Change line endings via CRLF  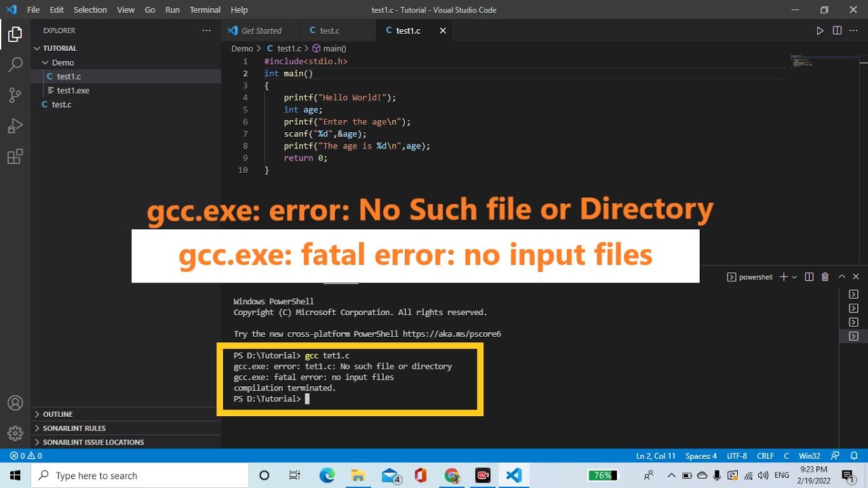pos(765,456)
